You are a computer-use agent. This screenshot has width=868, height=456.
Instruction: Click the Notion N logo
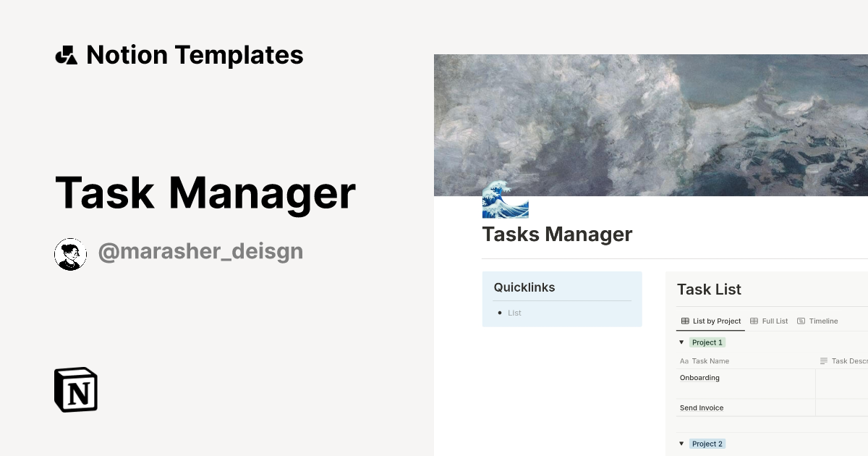coord(75,389)
